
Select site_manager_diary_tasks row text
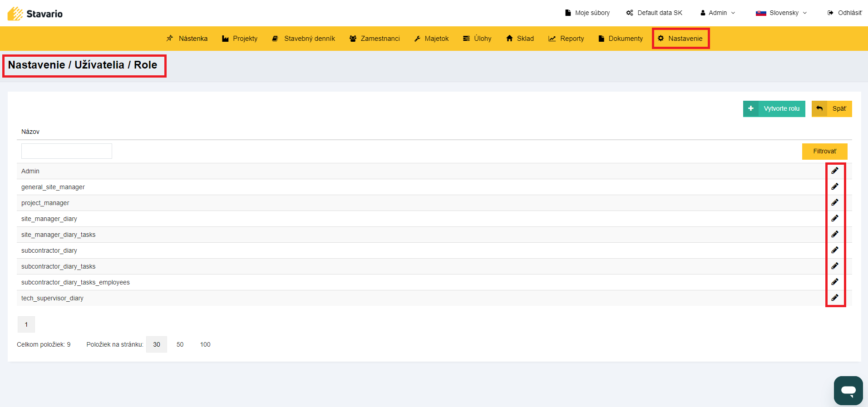point(59,235)
